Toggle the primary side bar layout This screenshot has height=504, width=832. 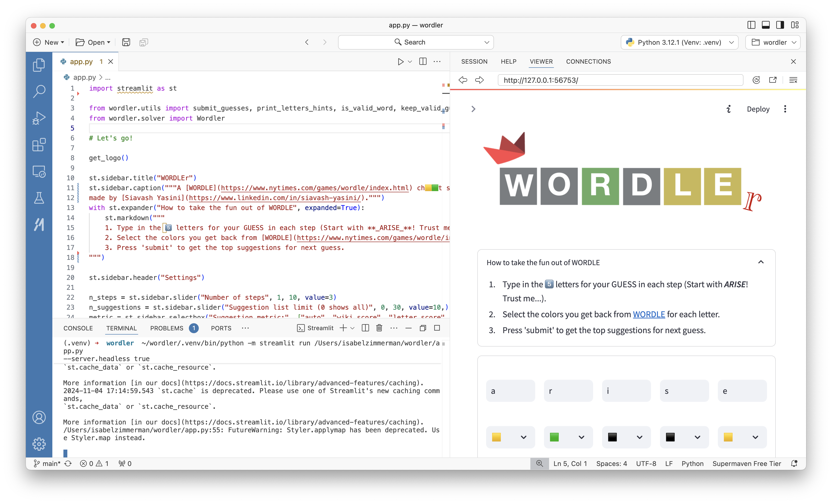[751, 25]
